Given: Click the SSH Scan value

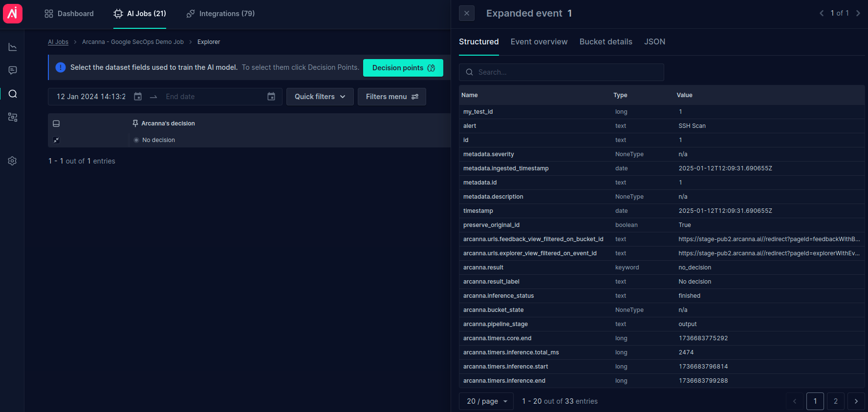Looking at the screenshot, I should (x=692, y=126).
